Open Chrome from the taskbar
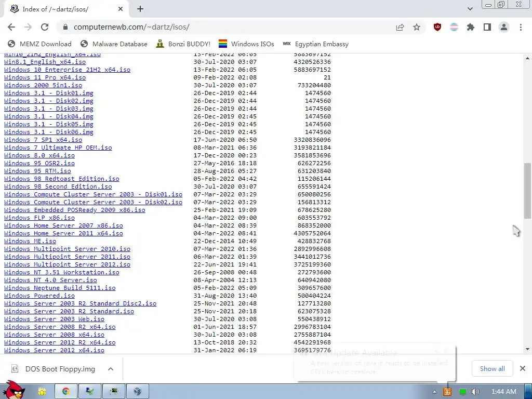 (x=66, y=392)
